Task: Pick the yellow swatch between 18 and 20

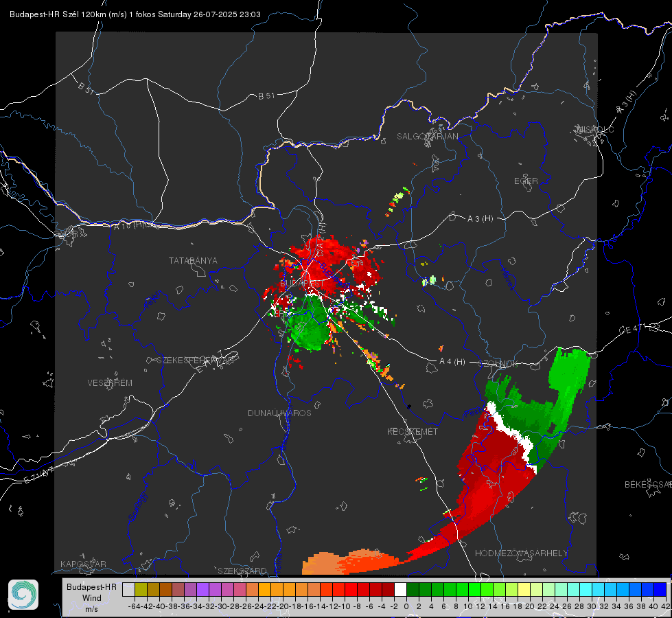Action: tap(524, 589)
